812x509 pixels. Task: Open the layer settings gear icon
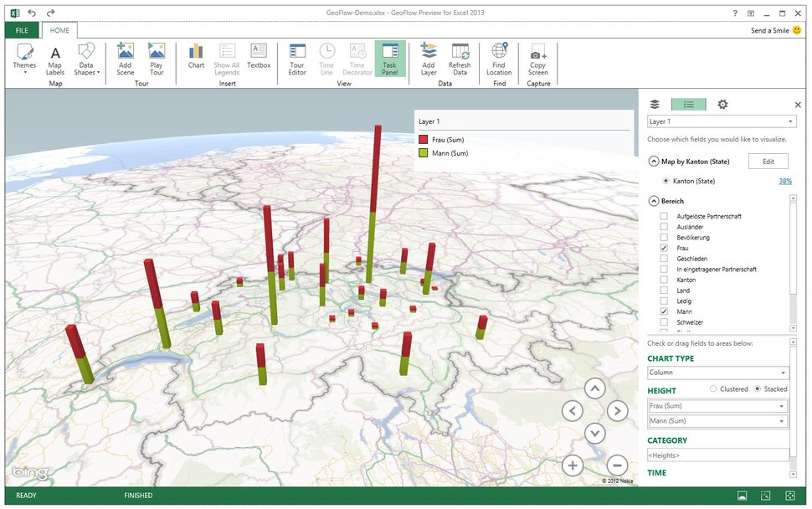point(722,105)
